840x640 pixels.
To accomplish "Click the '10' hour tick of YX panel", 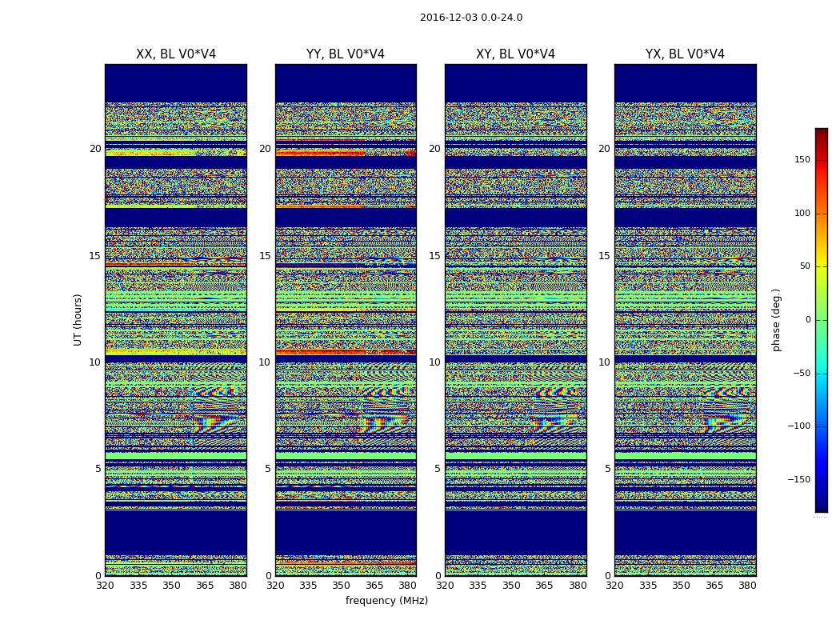I will [605, 362].
